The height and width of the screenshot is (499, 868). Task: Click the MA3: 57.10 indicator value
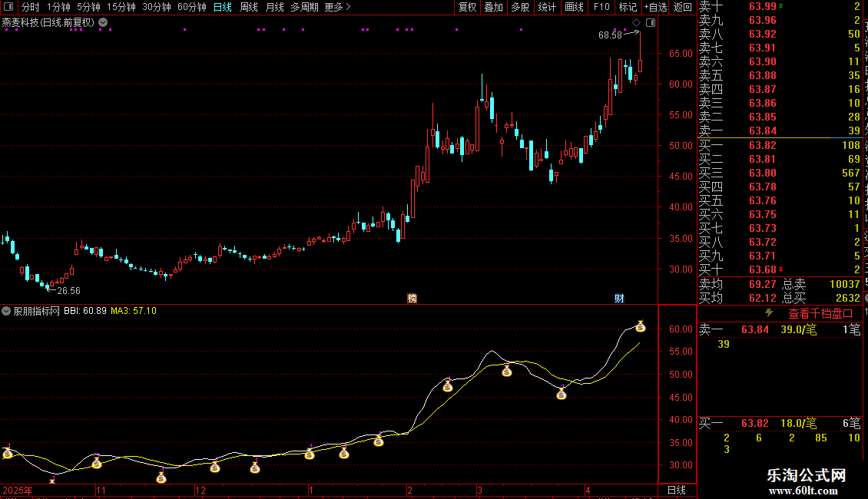(x=134, y=311)
